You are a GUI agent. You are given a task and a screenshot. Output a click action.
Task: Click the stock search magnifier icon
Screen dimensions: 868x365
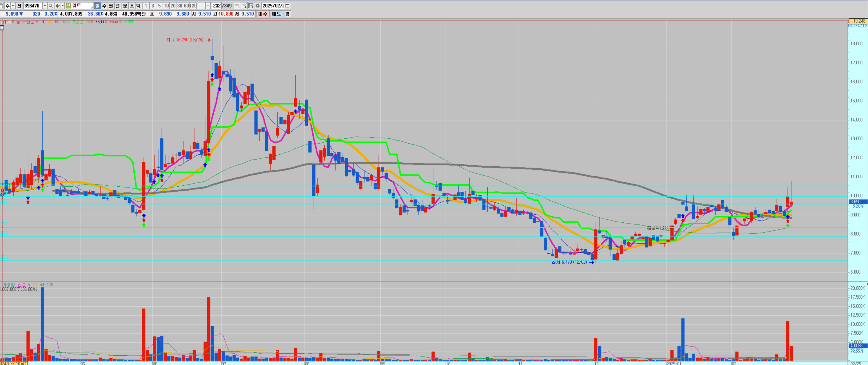(x=51, y=6)
